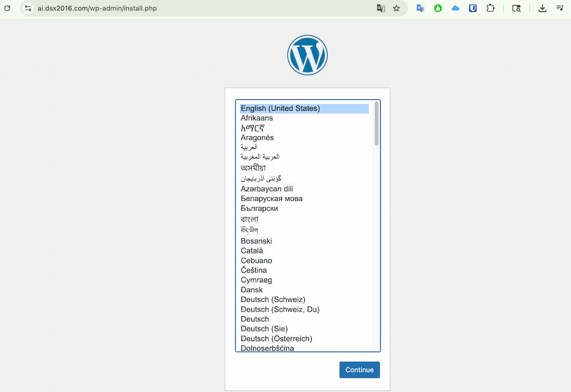Select گؤنئی آذربایجان in the language list
The width and height of the screenshot is (571, 392).
[x=304, y=179]
